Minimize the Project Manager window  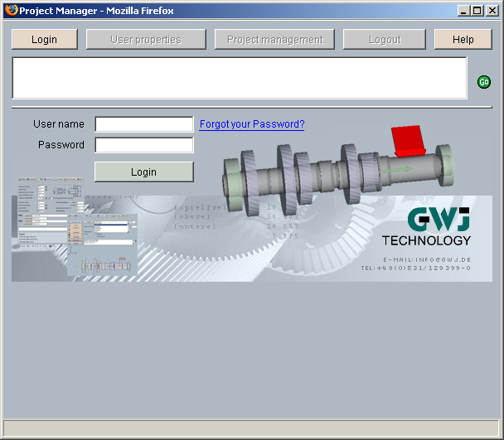tap(463, 11)
